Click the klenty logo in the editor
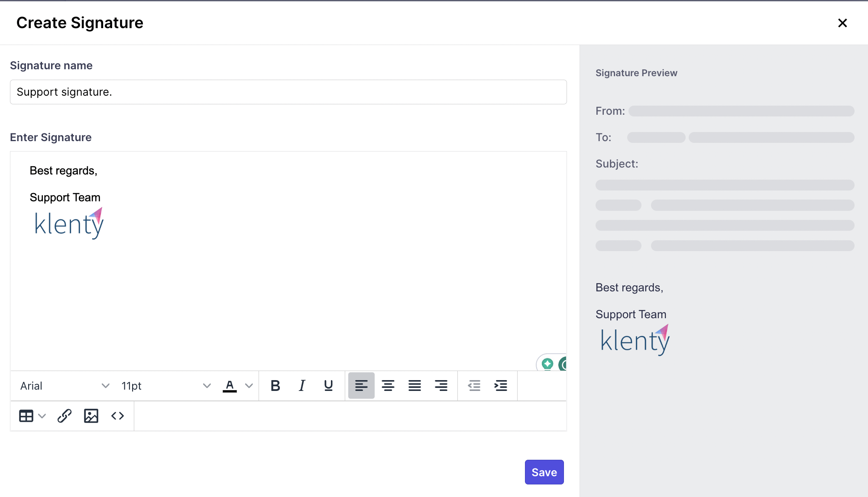 [x=69, y=223]
